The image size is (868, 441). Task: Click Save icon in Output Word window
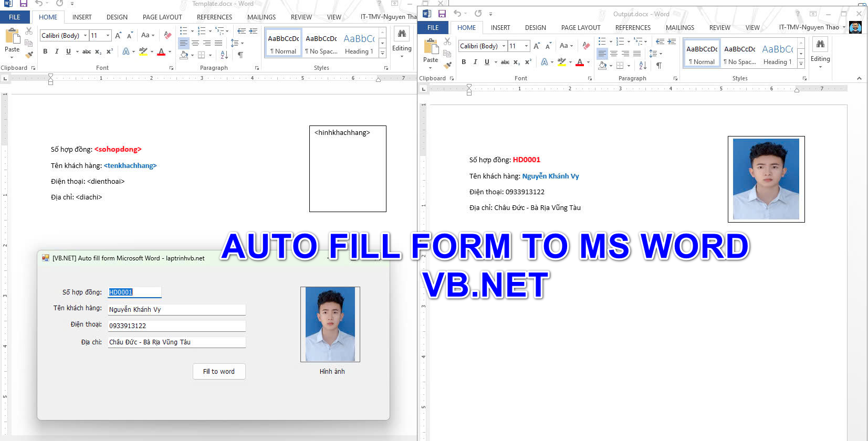point(442,14)
